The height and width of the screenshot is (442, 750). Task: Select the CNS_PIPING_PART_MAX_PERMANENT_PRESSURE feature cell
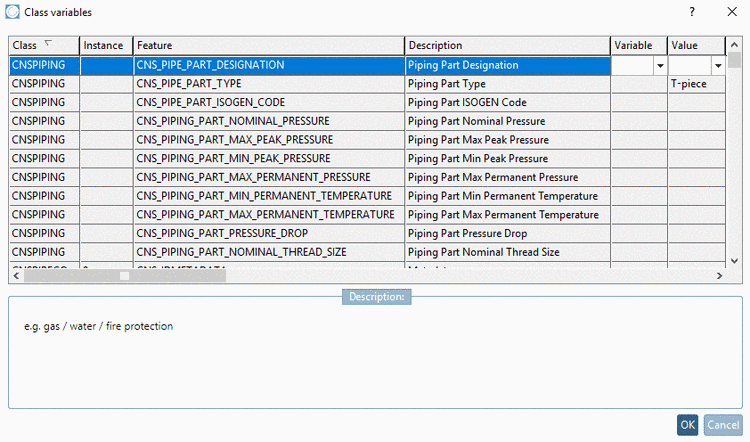pos(269,177)
